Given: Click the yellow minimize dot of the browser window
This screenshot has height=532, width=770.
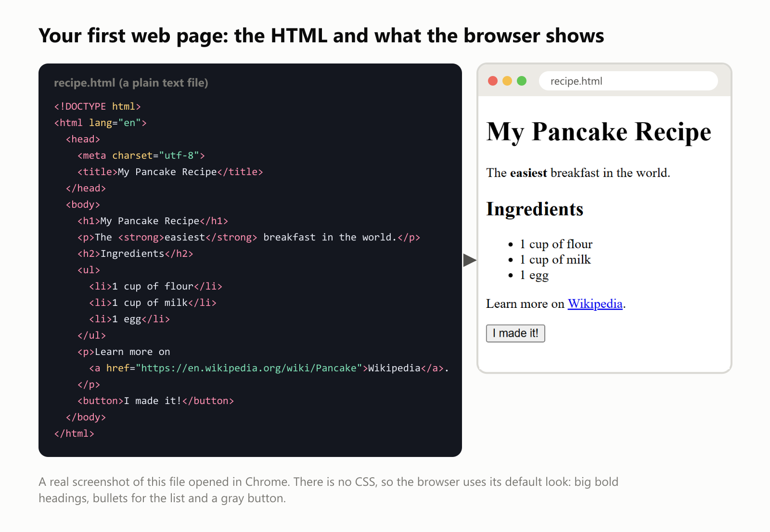Looking at the screenshot, I should pyautogui.click(x=507, y=81).
